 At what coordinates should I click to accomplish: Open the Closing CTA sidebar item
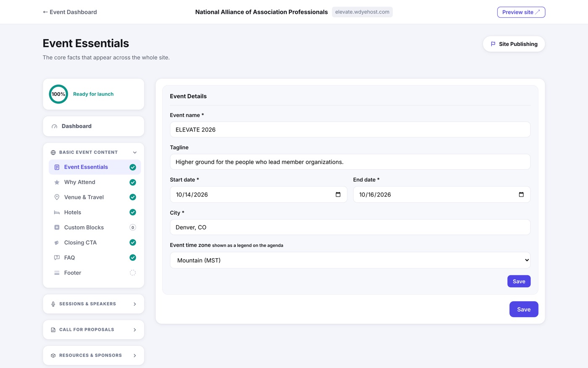95,243
